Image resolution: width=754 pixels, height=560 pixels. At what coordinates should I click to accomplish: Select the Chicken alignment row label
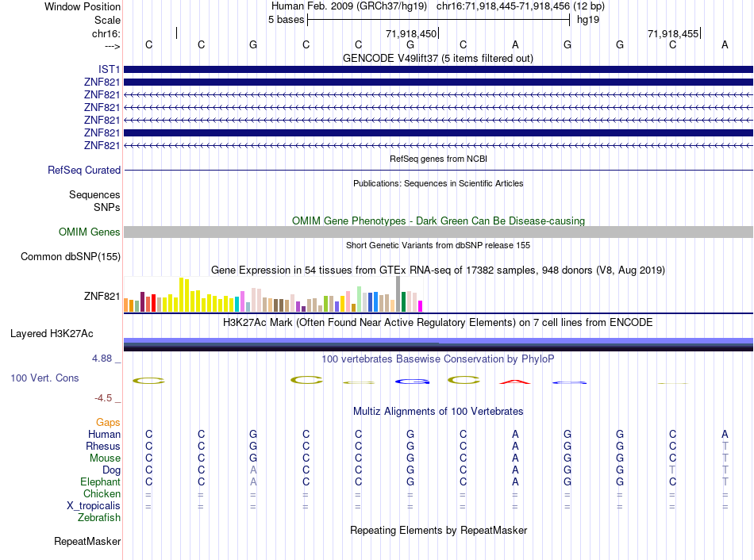click(102, 494)
